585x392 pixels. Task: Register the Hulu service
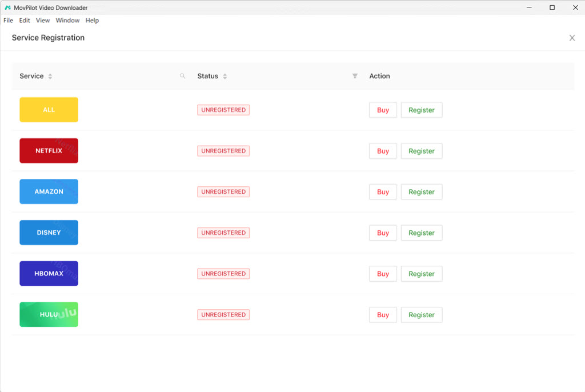pos(421,315)
